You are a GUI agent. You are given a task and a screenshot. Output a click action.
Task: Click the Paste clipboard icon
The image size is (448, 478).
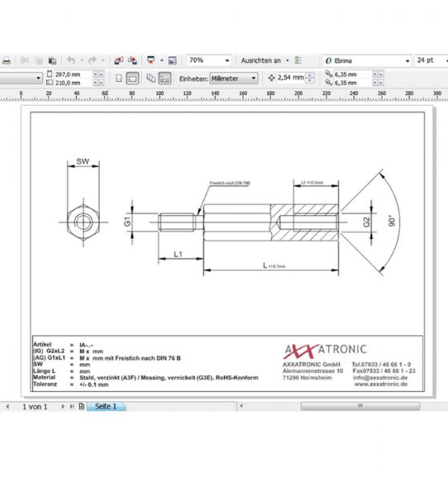[x=52, y=60]
